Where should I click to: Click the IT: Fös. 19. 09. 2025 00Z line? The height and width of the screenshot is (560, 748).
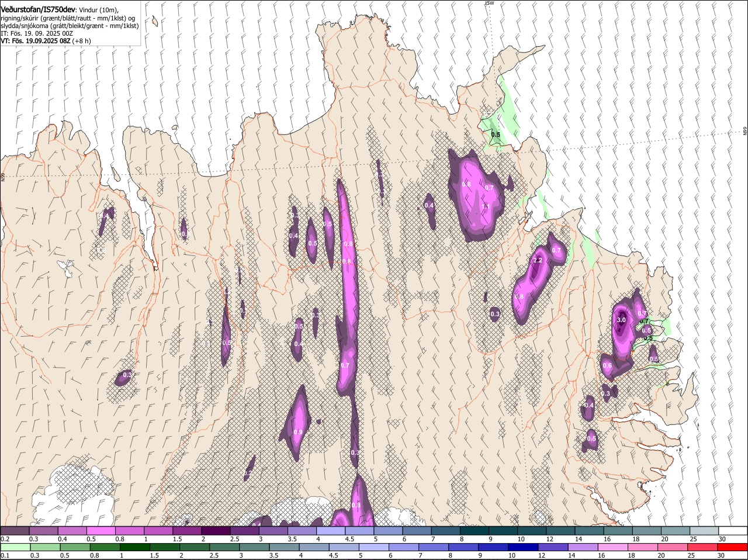coord(37,33)
